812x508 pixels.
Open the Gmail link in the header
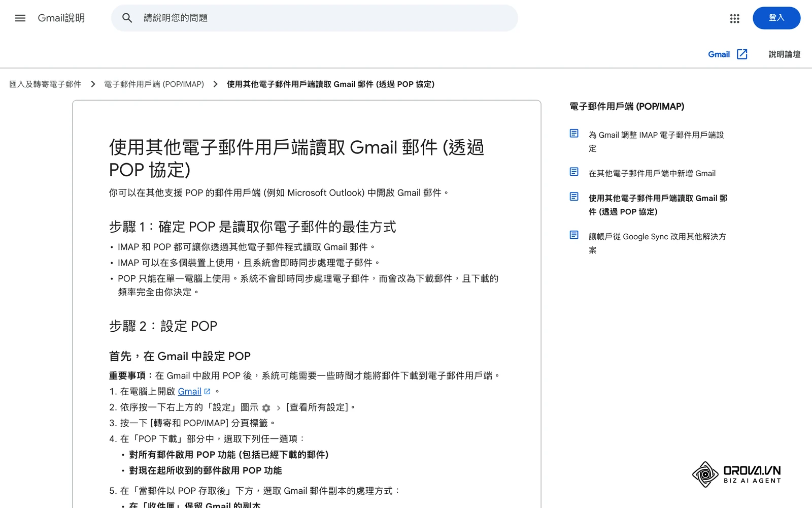point(719,54)
